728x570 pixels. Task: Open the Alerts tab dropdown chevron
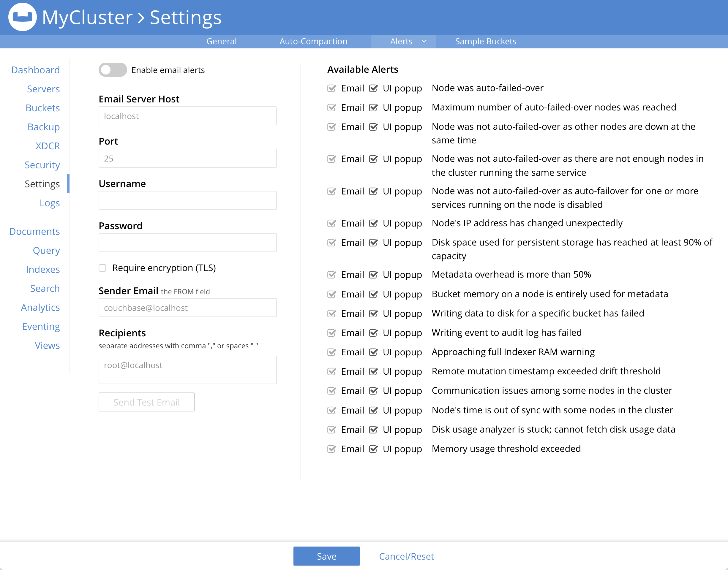click(x=424, y=41)
